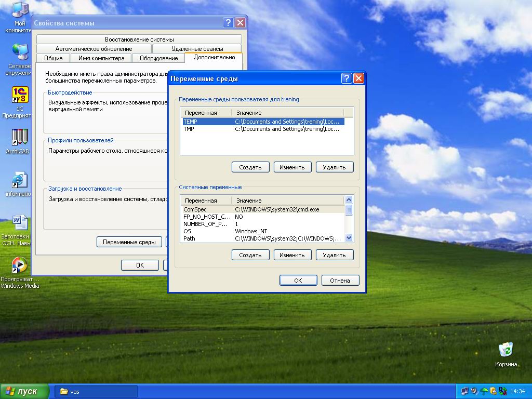Click Изменить under Системные переменные
The image size is (532, 399).
[292, 255]
